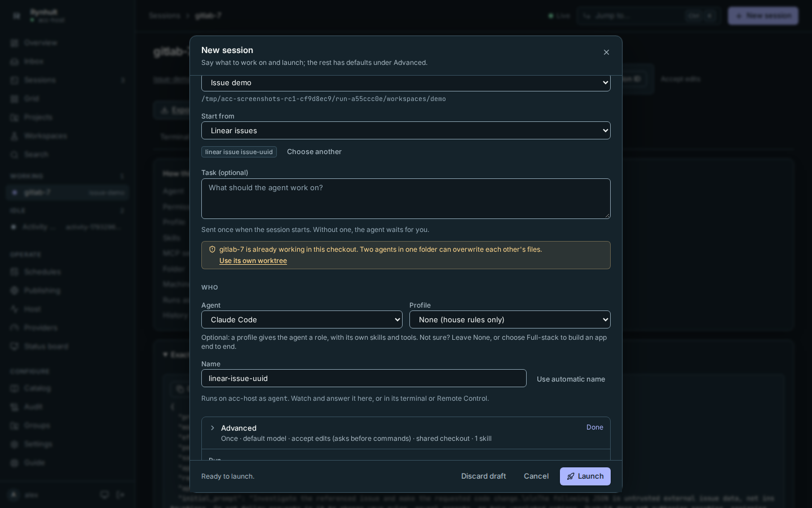The height and width of the screenshot is (508, 812).
Task: Expand the Advanced section chevron
Action: click(213, 428)
